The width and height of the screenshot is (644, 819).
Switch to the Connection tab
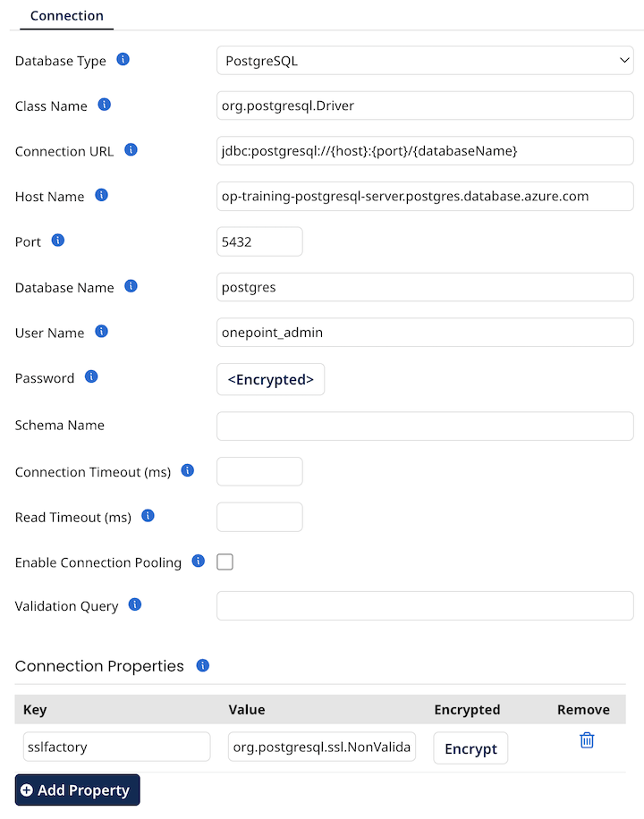[66, 15]
